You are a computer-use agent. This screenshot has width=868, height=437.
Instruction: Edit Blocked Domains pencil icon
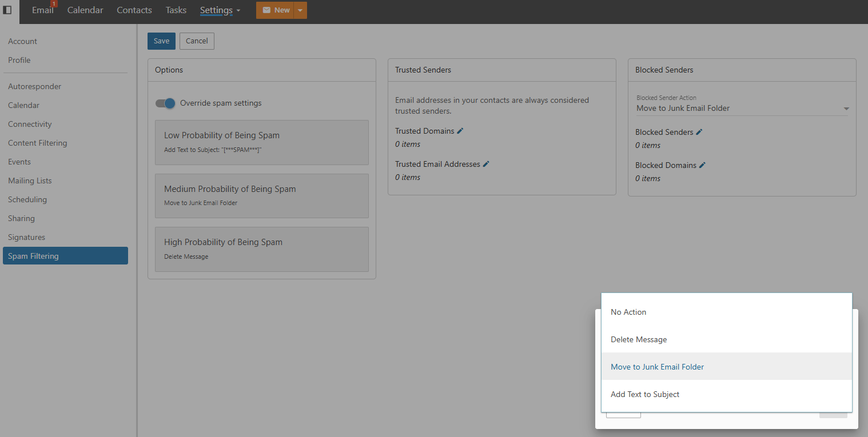point(702,165)
